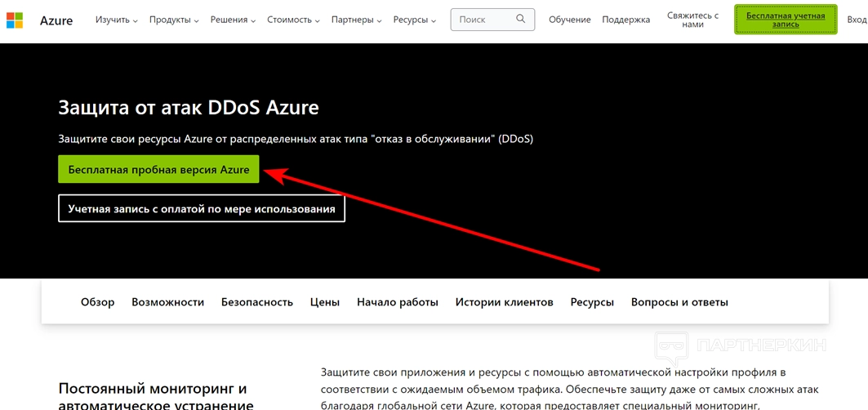Expand the Продукты dropdown menu
This screenshot has height=410, width=868.
(174, 20)
